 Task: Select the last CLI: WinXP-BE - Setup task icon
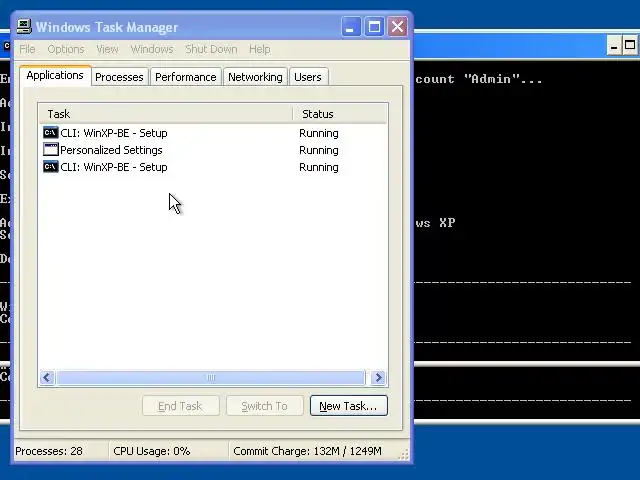point(51,167)
